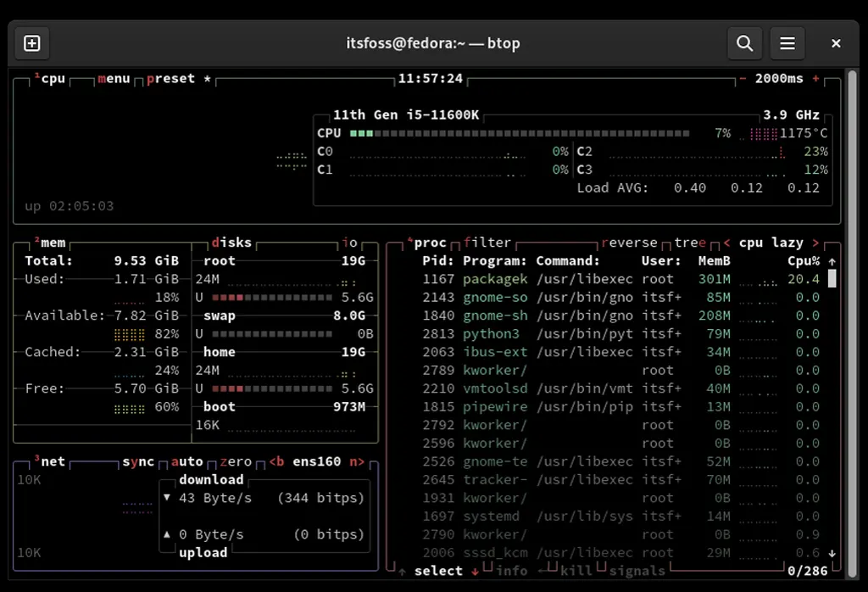The height and width of the screenshot is (592, 868).
Task: Toggle net auto scaling
Action: (187, 461)
